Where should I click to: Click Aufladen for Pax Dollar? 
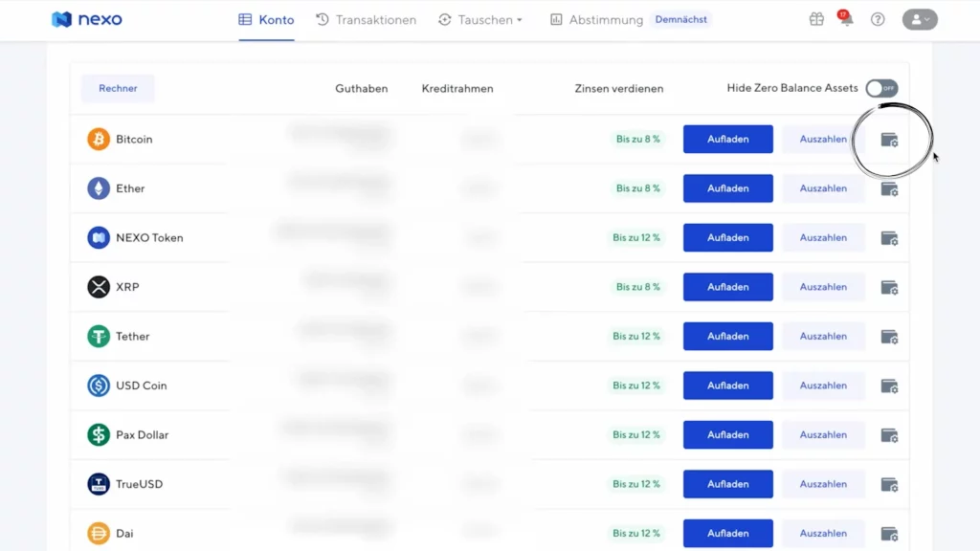pyautogui.click(x=727, y=435)
